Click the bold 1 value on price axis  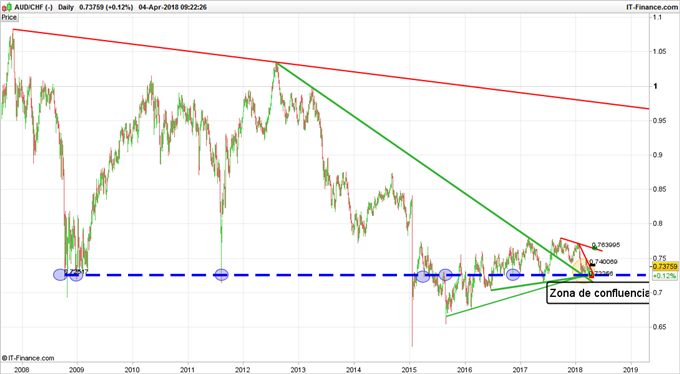pyautogui.click(x=655, y=86)
